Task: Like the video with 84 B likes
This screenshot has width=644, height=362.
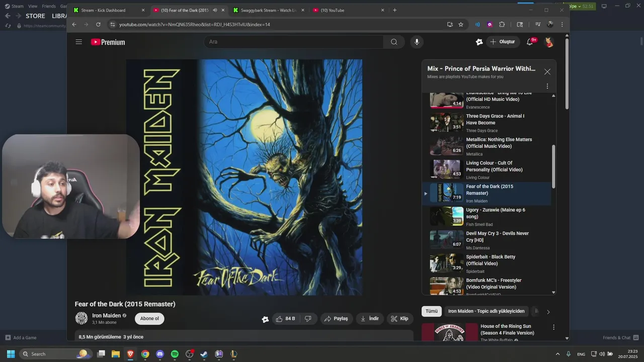Action: point(285,319)
